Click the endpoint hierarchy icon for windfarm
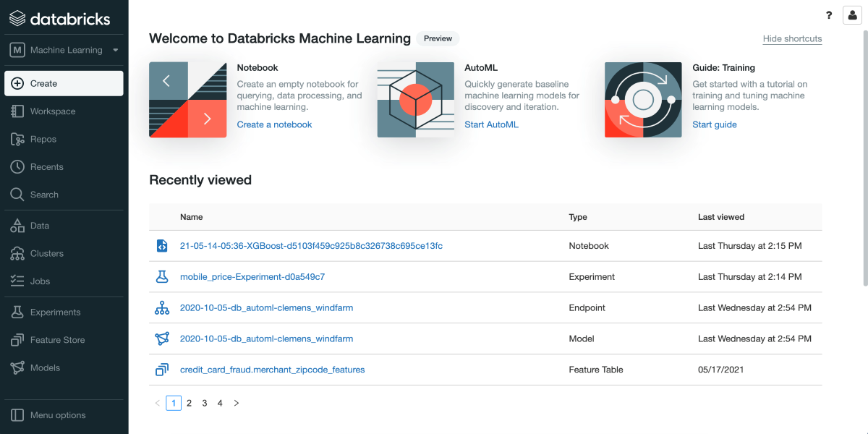 pyautogui.click(x=162, y=308)
